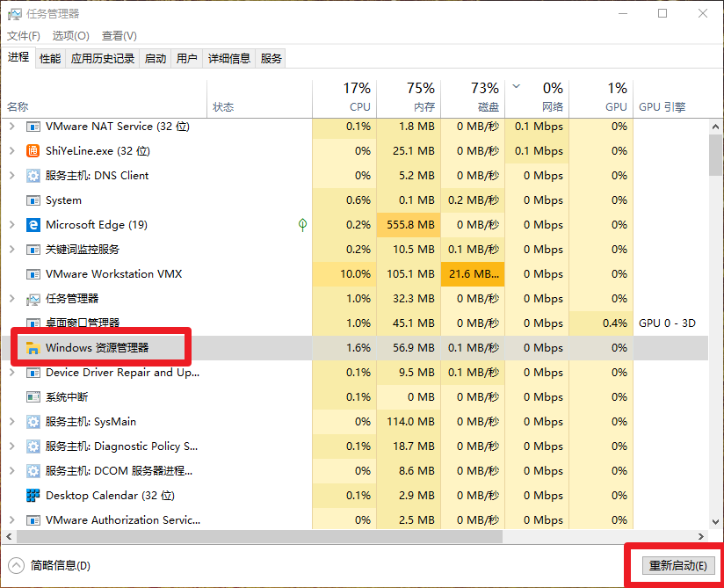Click the horizontal scrollbar at list bottom
Screen dimensions: 724x588
(264, 535)
